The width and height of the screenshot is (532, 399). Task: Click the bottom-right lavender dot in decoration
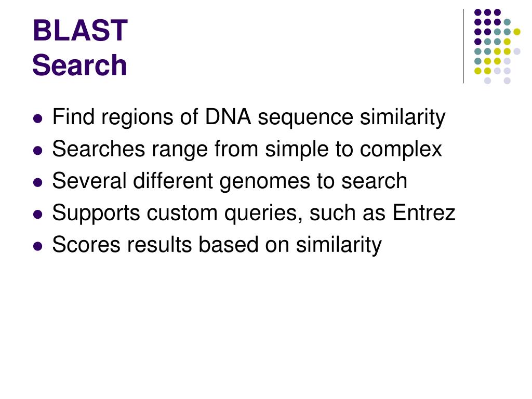[507, 81]
